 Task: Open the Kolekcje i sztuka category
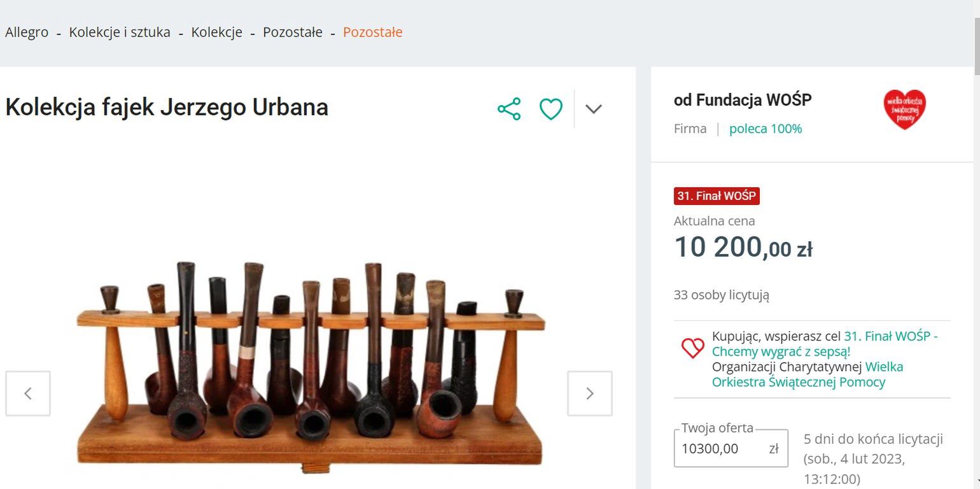pyautogui.click(x=119, y=32)
